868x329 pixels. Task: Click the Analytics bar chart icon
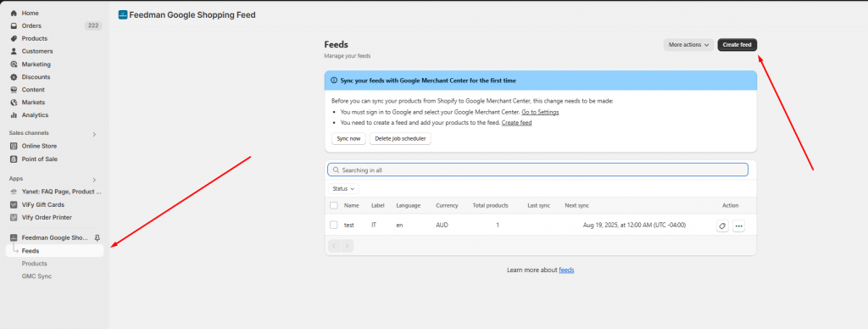pos(14,115)
